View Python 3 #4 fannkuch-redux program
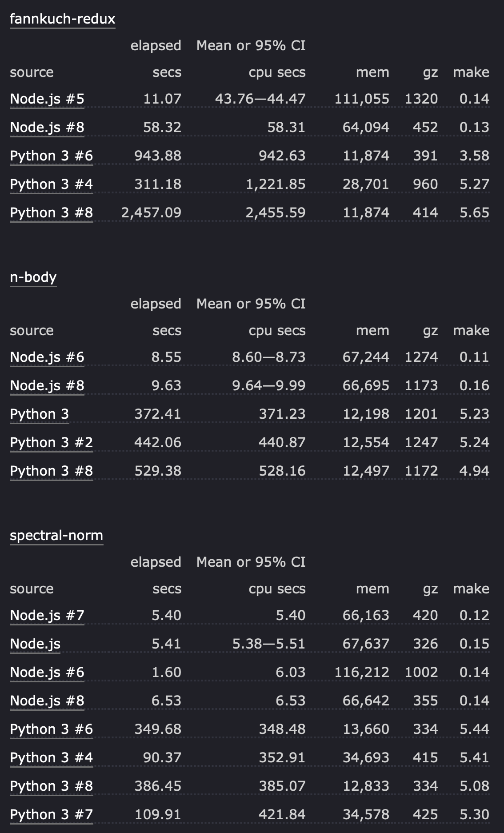504x833 pixels. [52, 184]
